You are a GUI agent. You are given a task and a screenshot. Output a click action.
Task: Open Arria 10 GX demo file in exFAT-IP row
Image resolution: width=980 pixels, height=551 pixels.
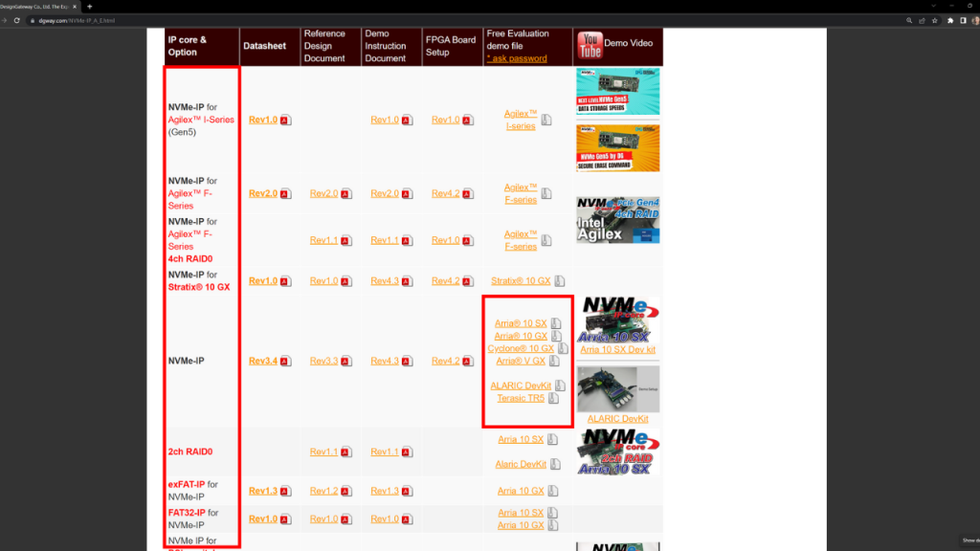pos(521,491)
